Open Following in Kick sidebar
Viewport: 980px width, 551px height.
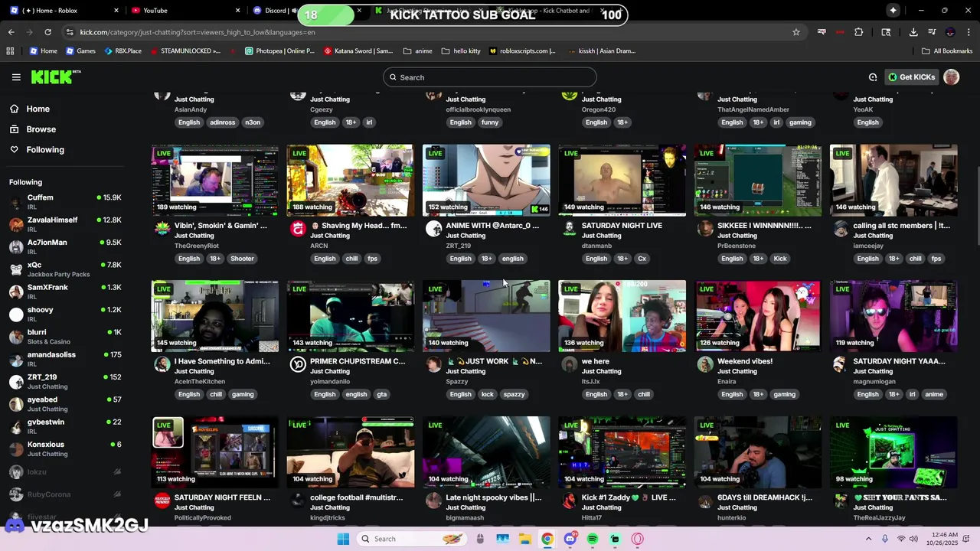pos(45,150)
